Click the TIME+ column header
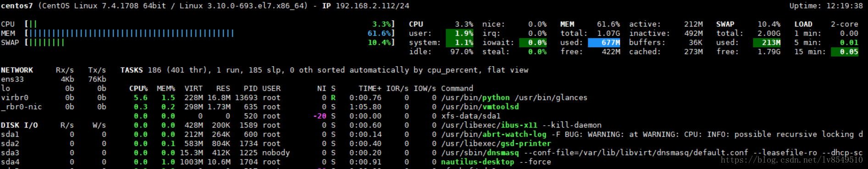 pos(370,88)
